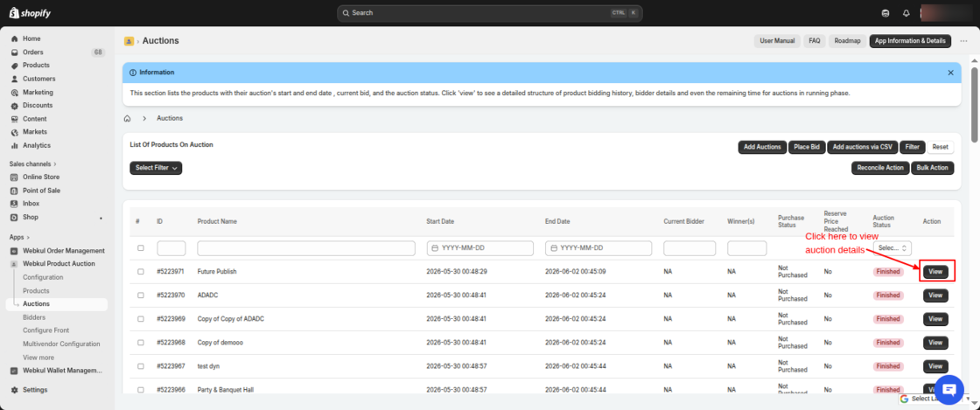Open the Start Date picker filter

pos(479,248)
